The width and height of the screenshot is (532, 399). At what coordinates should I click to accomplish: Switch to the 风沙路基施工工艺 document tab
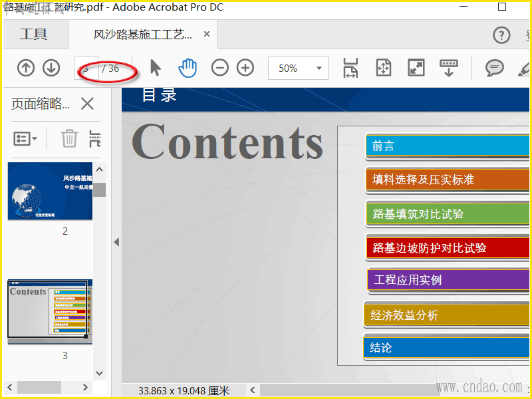point(142,35)
